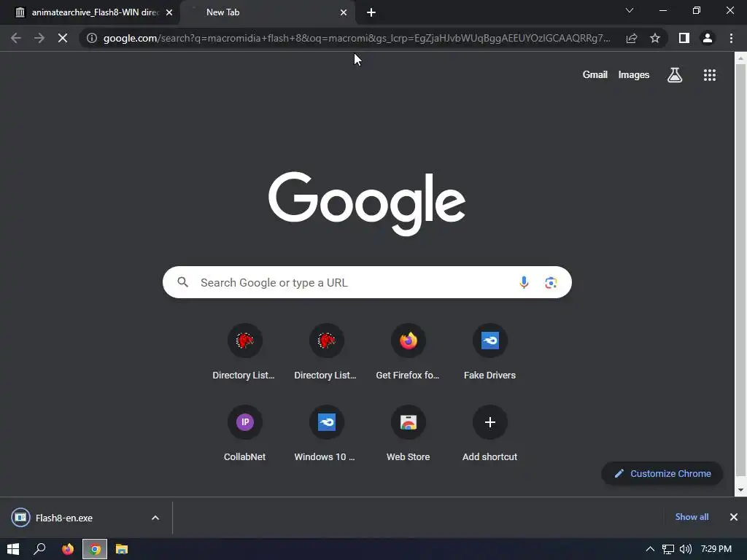Toggle the Chrome side panel
This screenshot has height=560, width=747.
[x=684, y=38]
